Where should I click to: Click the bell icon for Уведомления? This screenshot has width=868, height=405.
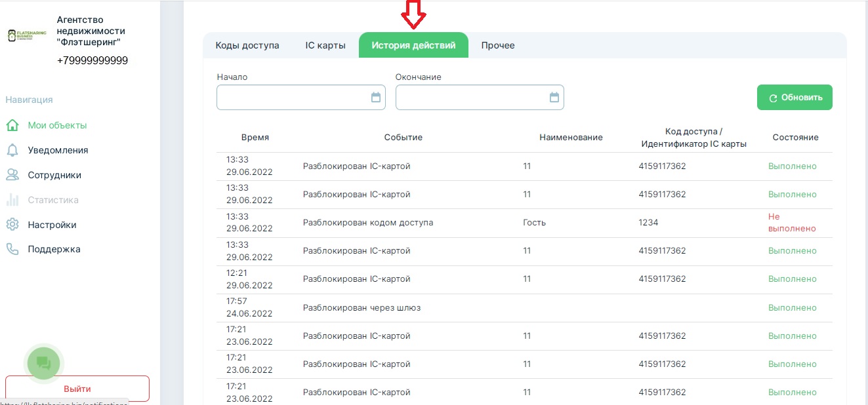pyautogui.click(x=12, y=150)
